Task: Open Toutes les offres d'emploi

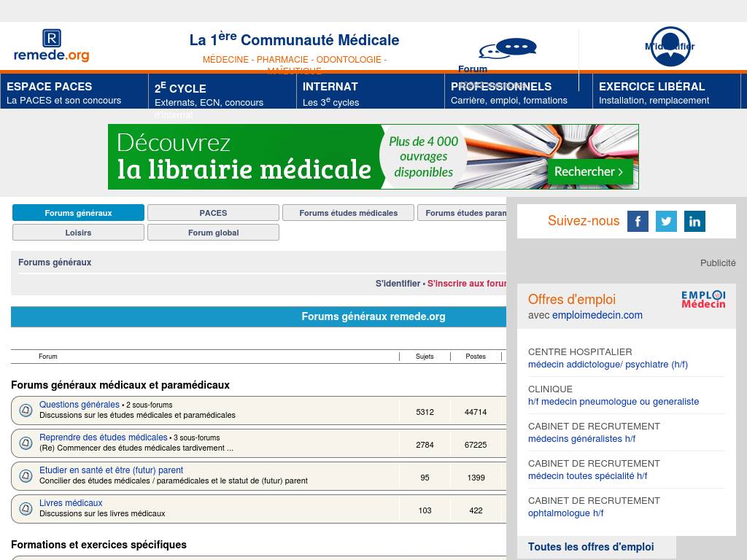Action: 591,547
